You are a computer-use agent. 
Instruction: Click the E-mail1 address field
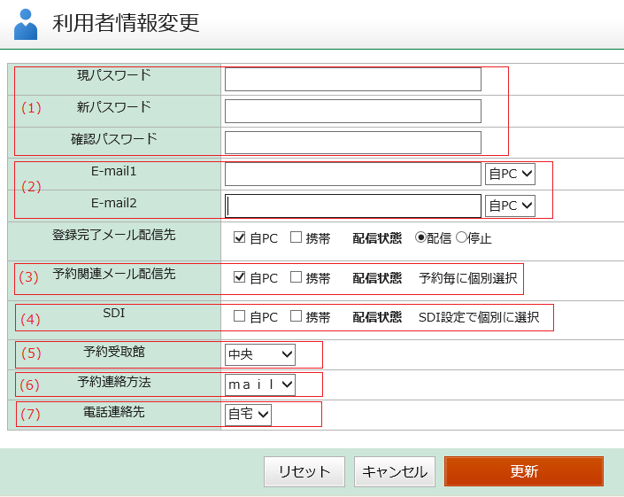pos(353,174)
